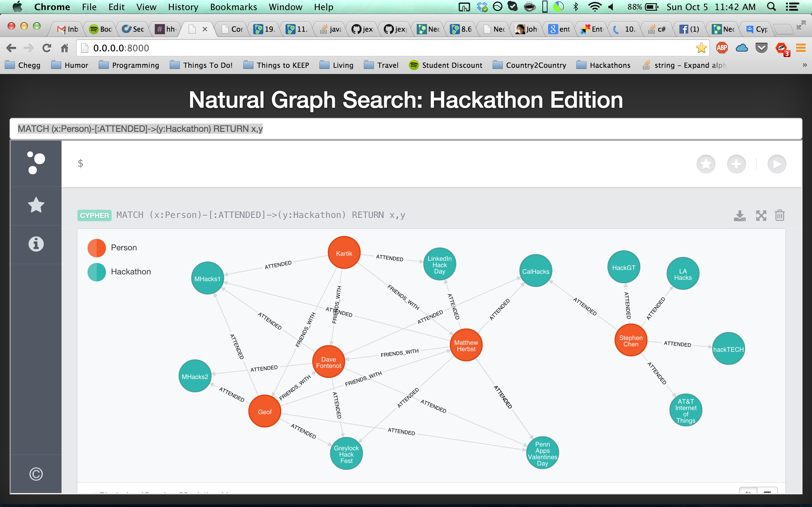Click the Cypher editor prompt line
The image size is (812, 507).
369,164
